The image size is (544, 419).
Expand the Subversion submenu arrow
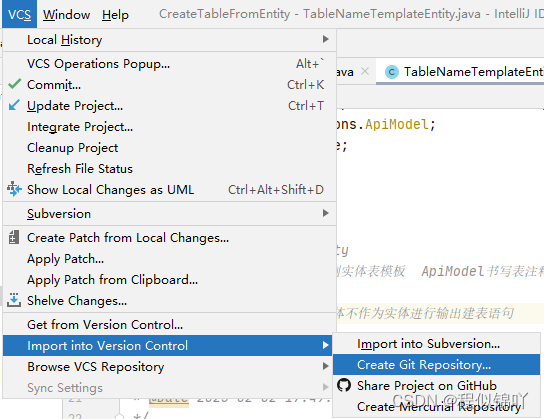(325, 213)
